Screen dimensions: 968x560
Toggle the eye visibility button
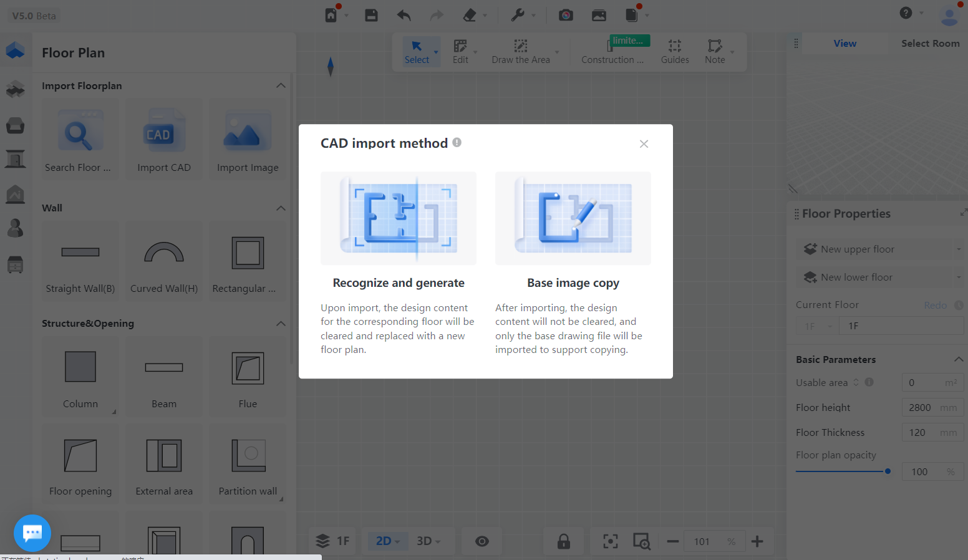pos(482,541)
